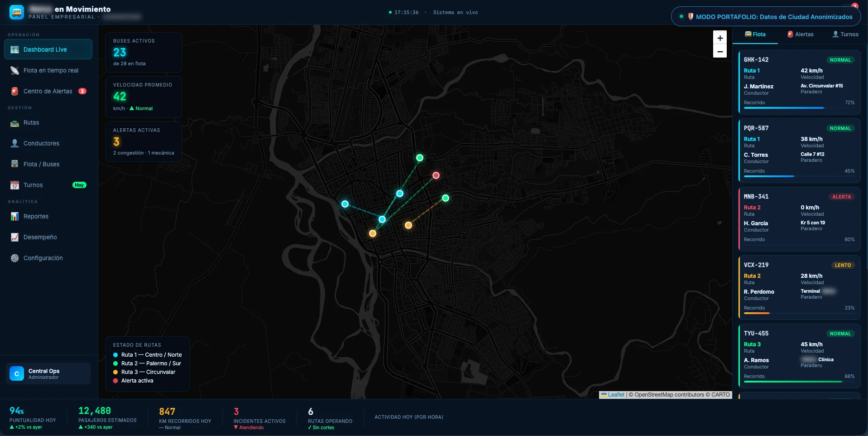The width and height of the screenshot is (868, 436).
Task: Open the Turnos sidebar page
Action: 48,185
